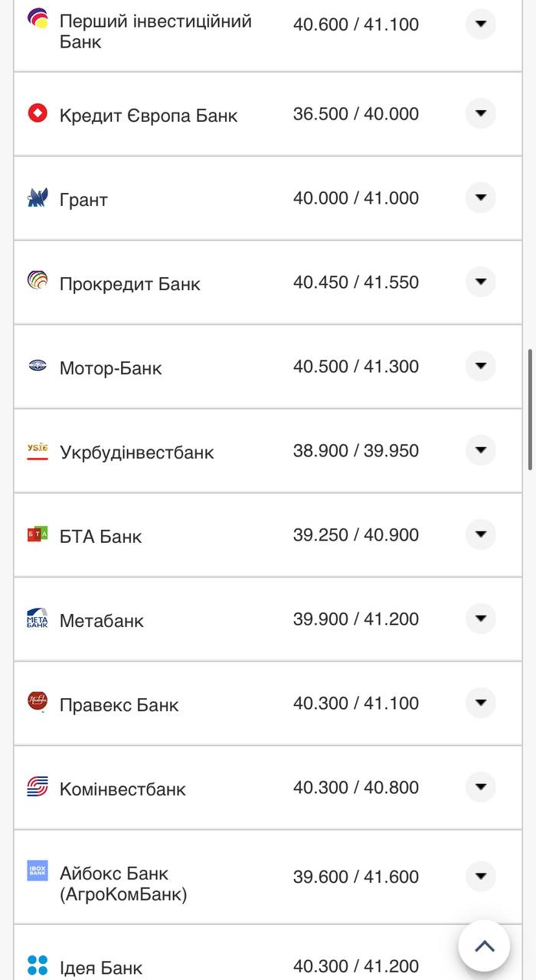Tap the scroll-to-top arrow button
This screenshot has height=980, width=536.
tap(484, 946)
